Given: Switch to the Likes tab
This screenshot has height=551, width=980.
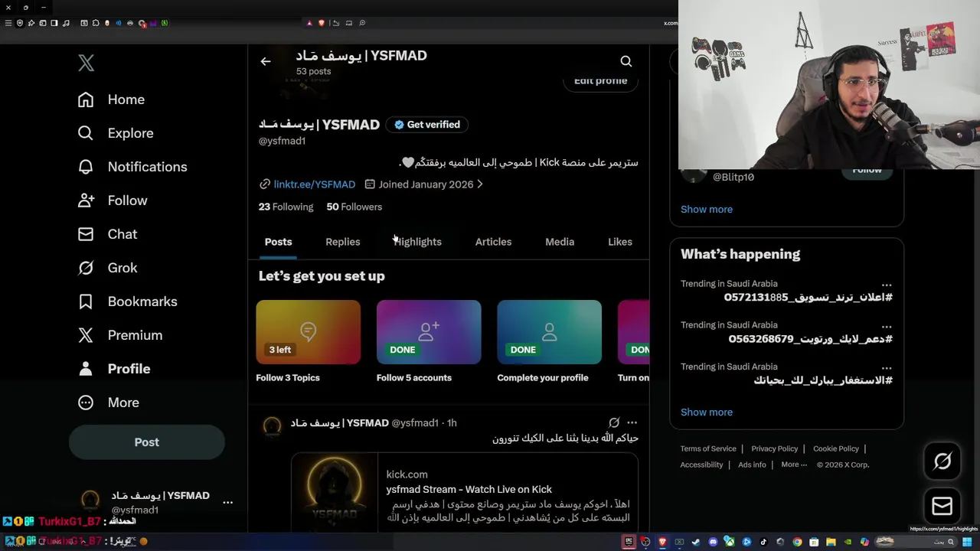Looking at the screenshot, I should 620,242.
